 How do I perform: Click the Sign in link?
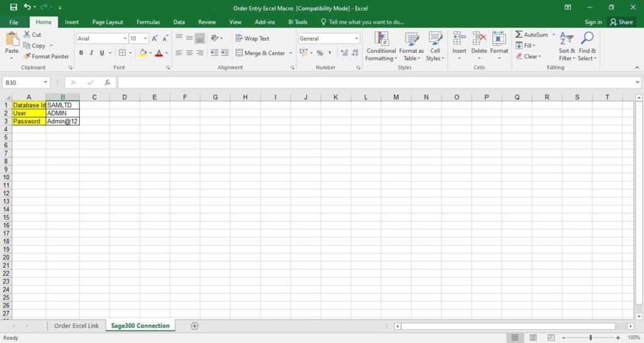pos(593,22)
